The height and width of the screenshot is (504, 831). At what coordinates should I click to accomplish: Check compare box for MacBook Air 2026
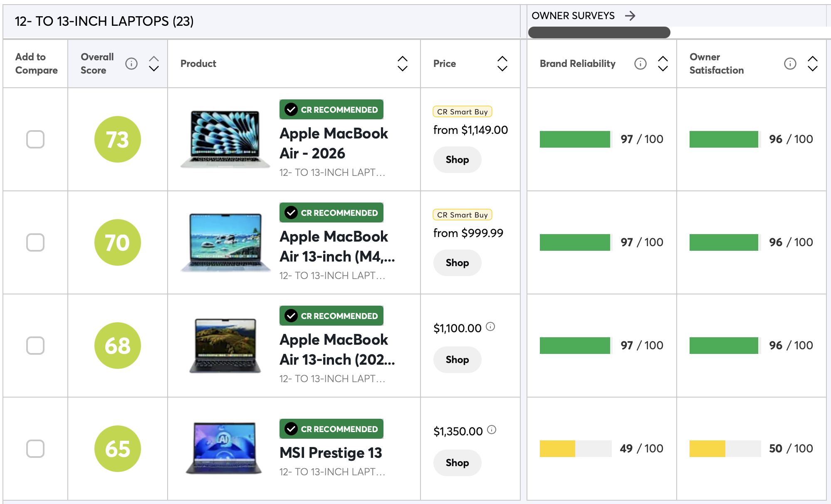pyautogui.click(x=35, y=139)
